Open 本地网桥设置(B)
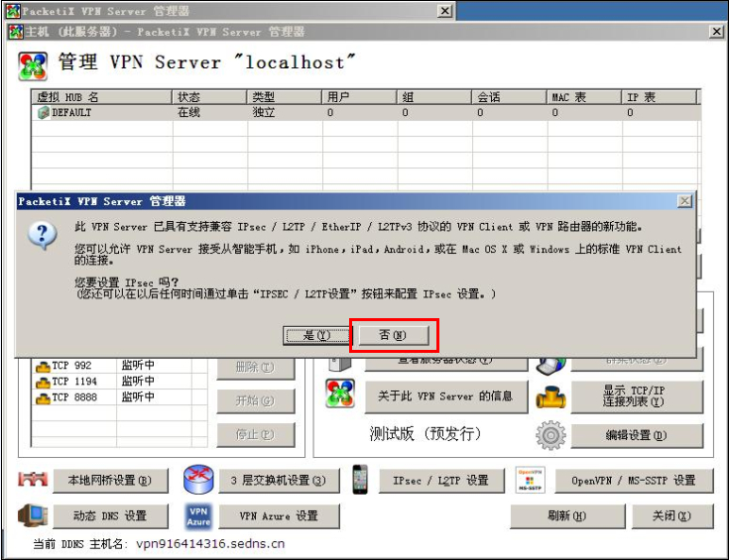This screenshot has width=729, height=560. point(110,480)
